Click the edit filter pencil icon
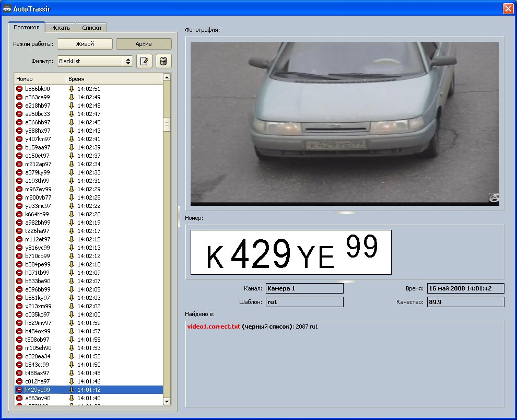 [144, 61]
